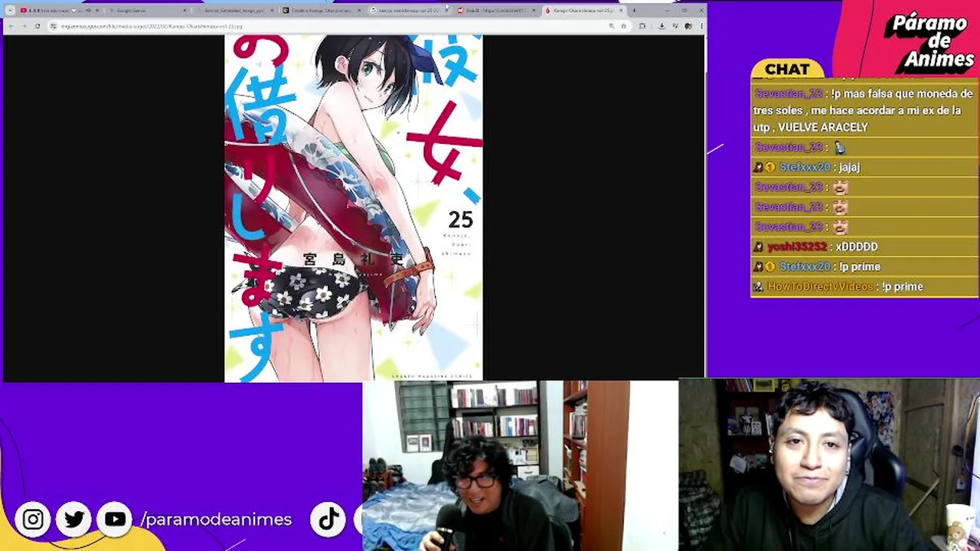
Task: Click the Twitter bird icon
Action: pos(74,520)
